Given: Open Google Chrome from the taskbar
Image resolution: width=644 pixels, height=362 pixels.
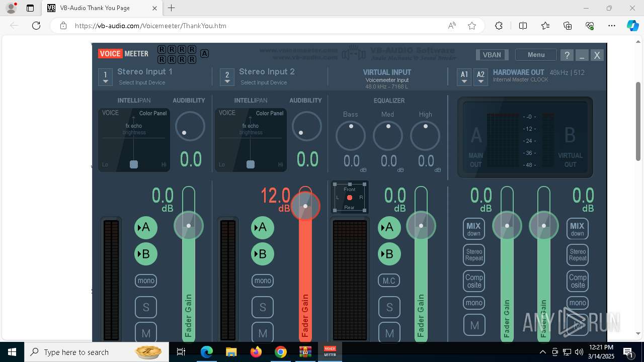Looking at the screenshot, I should 281,352.
